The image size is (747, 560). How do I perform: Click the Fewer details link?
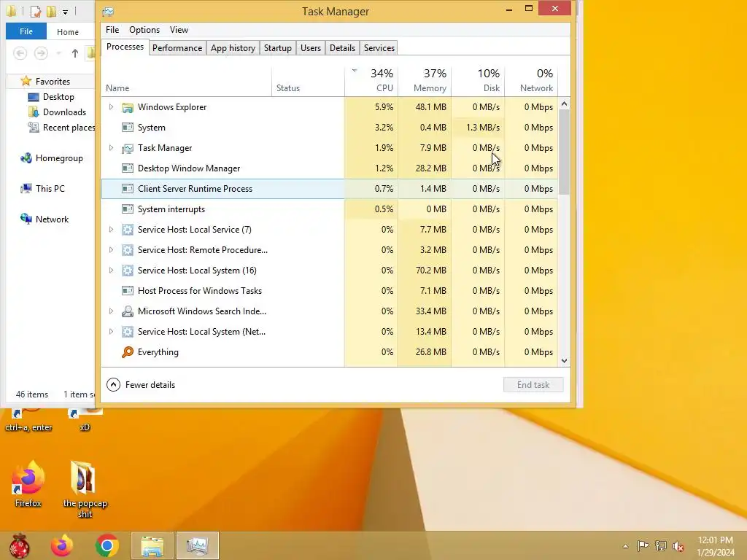150,385
